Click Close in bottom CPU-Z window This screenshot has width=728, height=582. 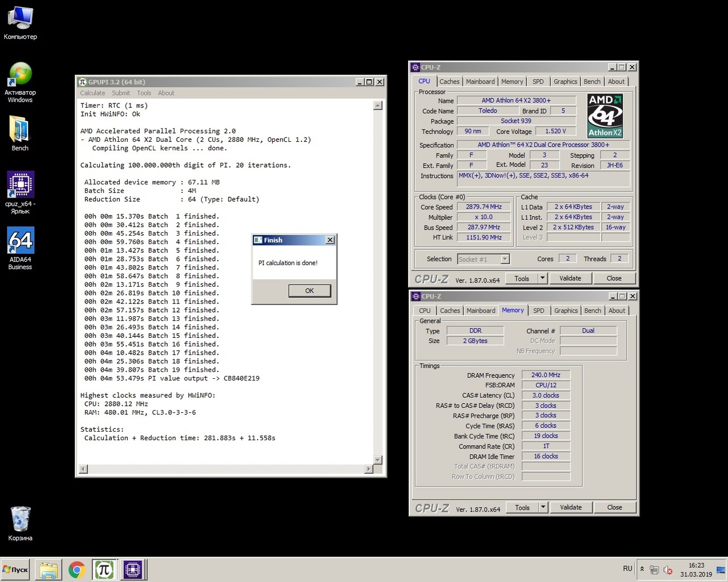click(615, 508)
